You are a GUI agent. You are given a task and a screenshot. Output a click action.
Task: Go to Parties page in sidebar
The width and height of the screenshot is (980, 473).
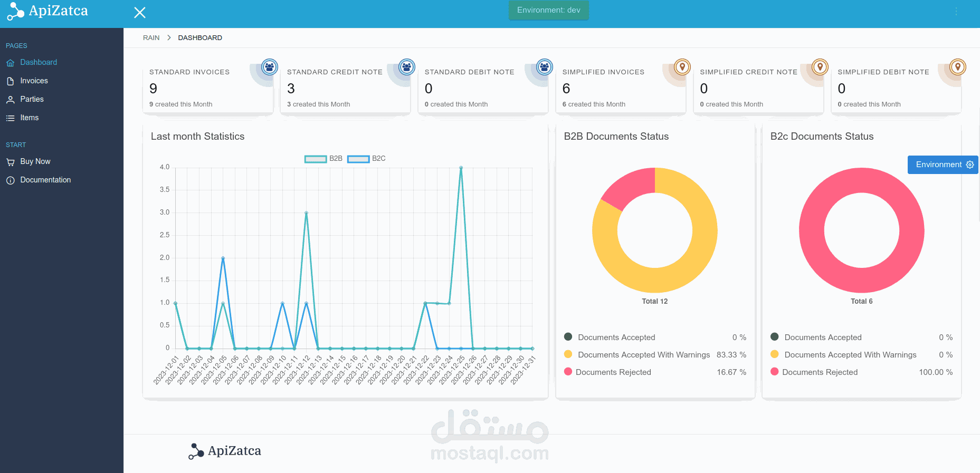pyautogui.click(x=32, y=99)
